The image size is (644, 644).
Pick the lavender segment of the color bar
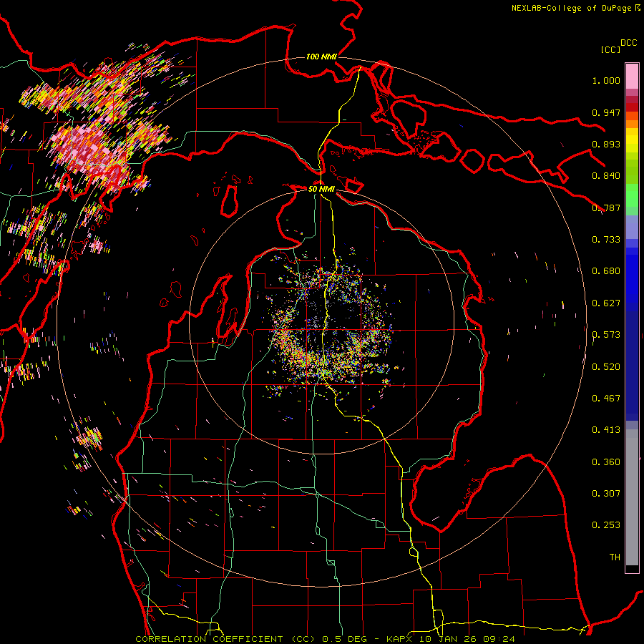tap(632, 227)
